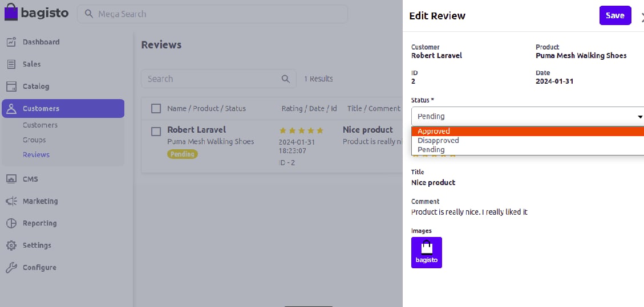
Task: Click the Reporting pie chart icon
Action: point(11,223)
